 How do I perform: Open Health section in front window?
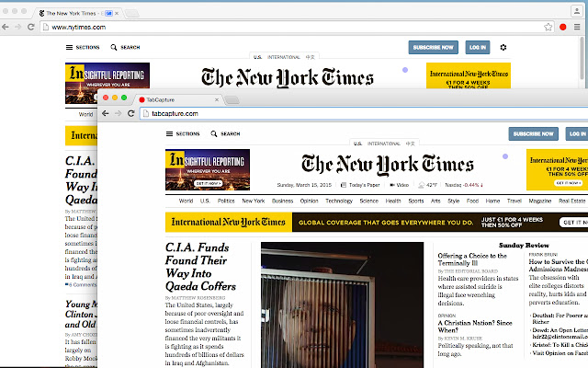[x=393, y=201]
